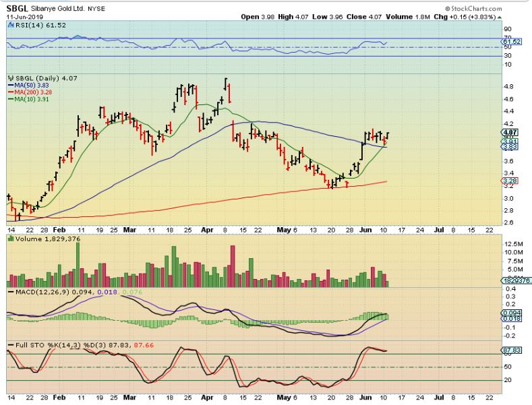Click the May label on the price axis

click(x=284, y=230)
